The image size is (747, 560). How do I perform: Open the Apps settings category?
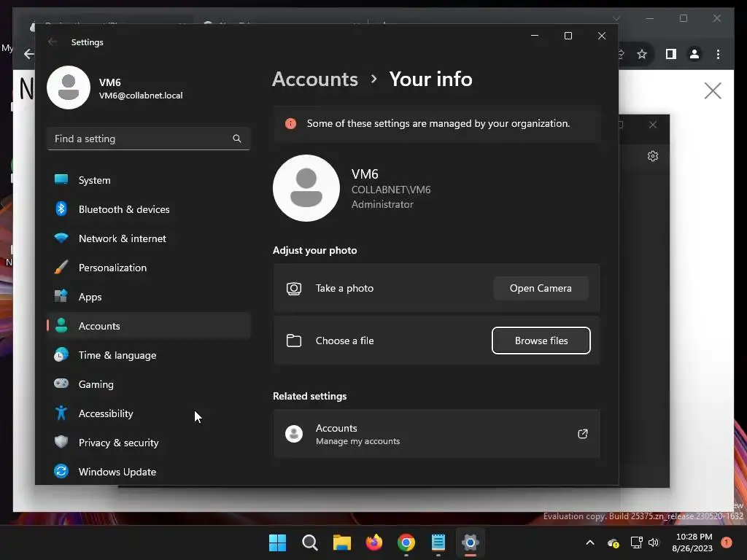[x=149, y=297]
